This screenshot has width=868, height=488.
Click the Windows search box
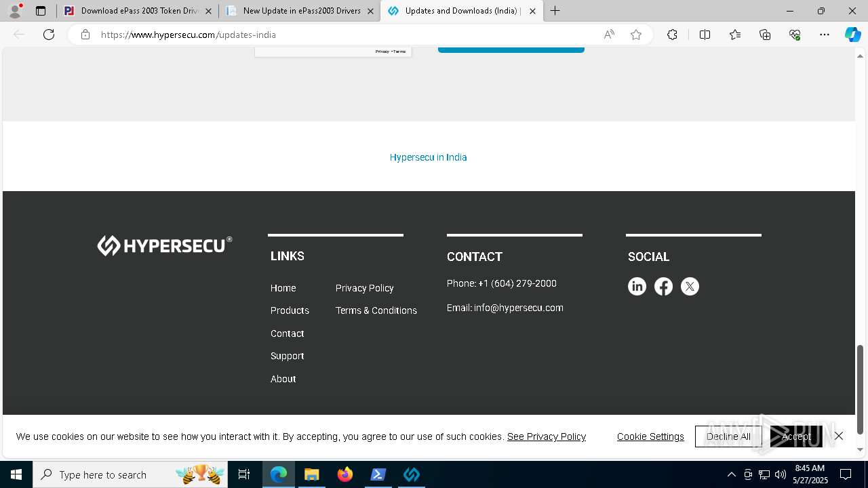tap(130, 474)
